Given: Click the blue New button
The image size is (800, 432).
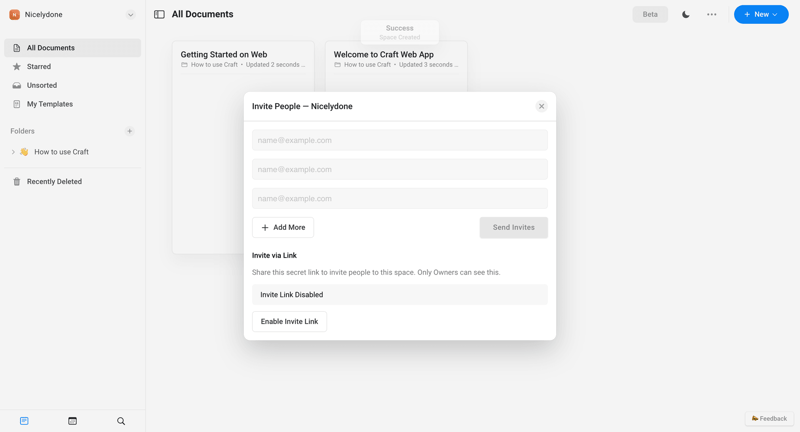Looking at the screenshot, I should click(761, 14).
